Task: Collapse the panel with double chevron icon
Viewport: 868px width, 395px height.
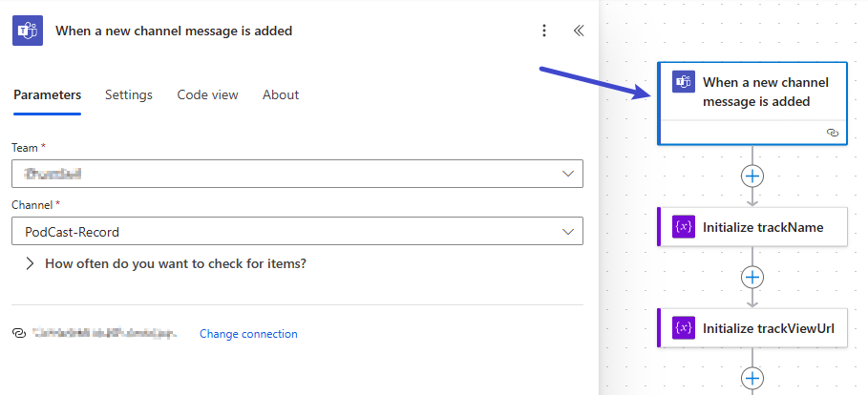Action: coord(579,31)
